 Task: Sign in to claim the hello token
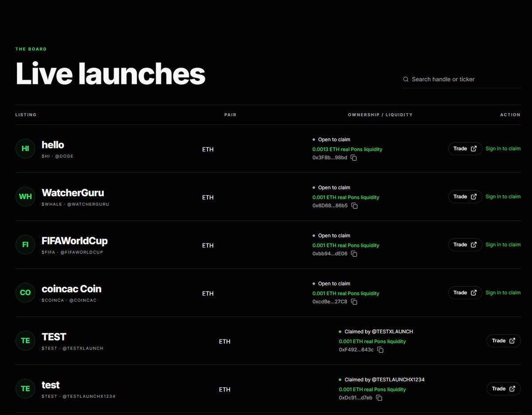click(503, 149)
